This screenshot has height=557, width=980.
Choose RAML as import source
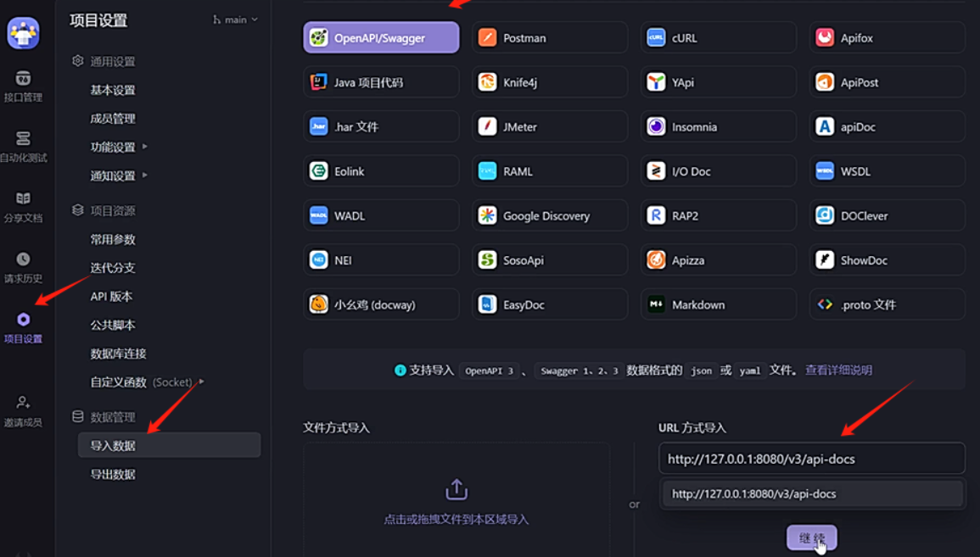pyautogui.click(x=550, y=171)
